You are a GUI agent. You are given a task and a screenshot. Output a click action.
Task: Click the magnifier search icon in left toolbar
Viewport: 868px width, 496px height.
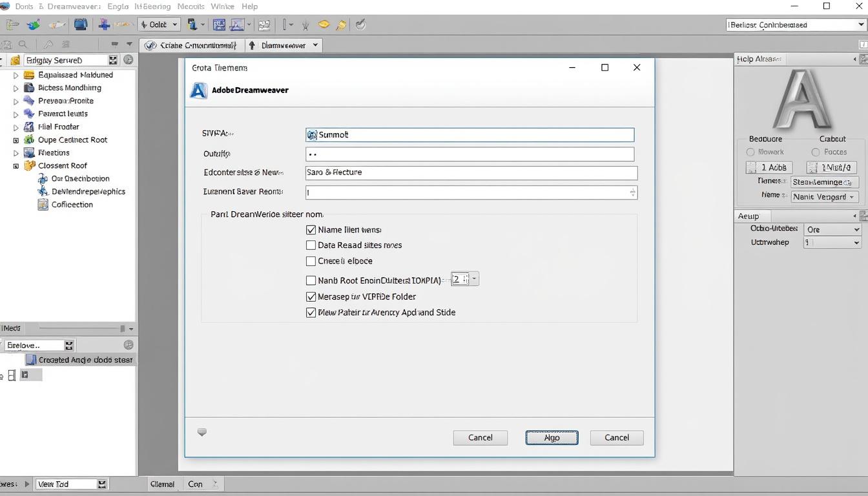click(x=23, y=45)
